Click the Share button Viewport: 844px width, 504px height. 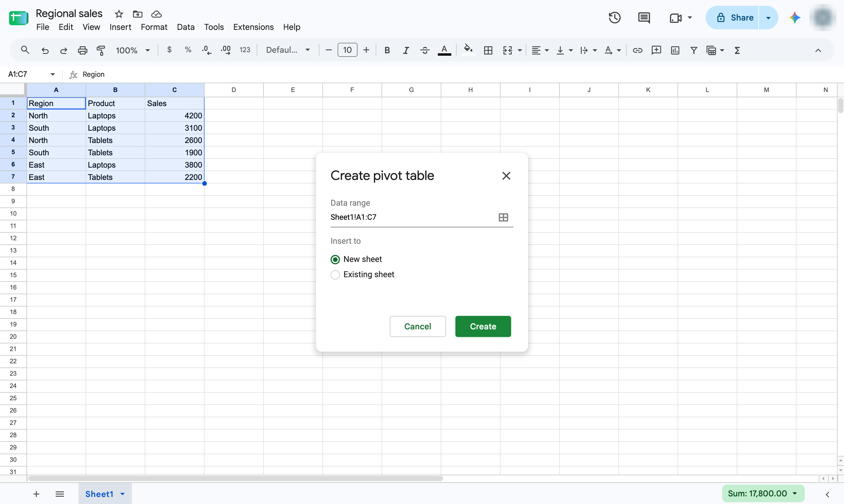[x=732, y=18]
